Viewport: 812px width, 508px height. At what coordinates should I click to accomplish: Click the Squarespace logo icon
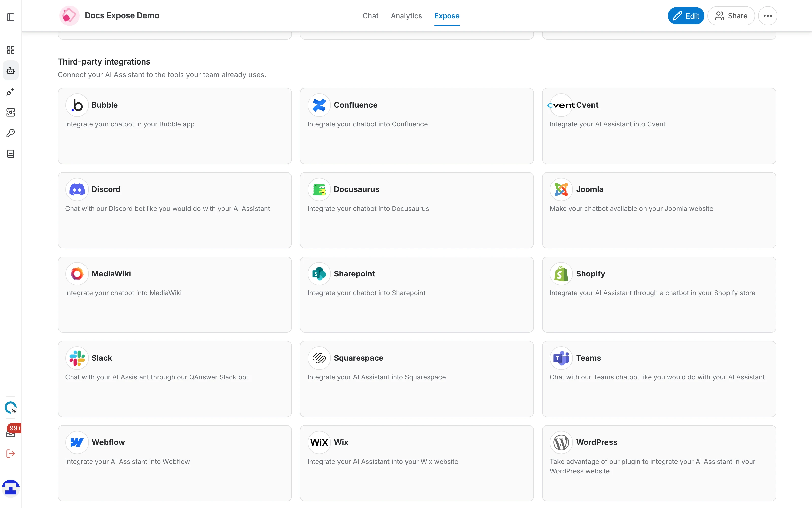319,358
